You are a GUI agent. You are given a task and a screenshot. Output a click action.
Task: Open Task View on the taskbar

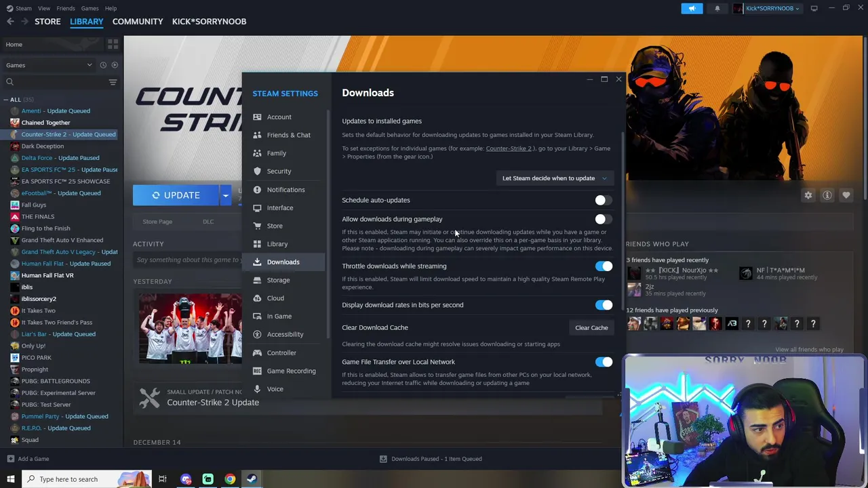pos(163,479)
